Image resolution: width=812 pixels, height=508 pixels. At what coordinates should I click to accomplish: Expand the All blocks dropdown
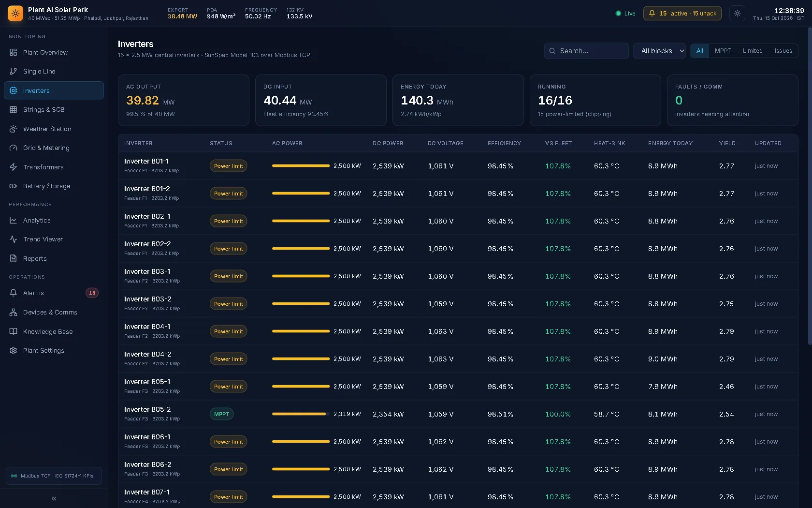point(659,51)
